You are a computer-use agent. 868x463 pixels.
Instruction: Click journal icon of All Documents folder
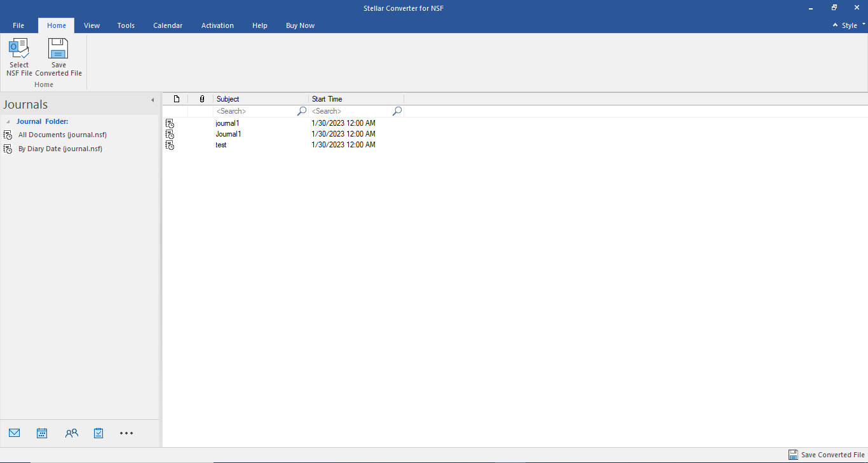click(x=8, y=135)
